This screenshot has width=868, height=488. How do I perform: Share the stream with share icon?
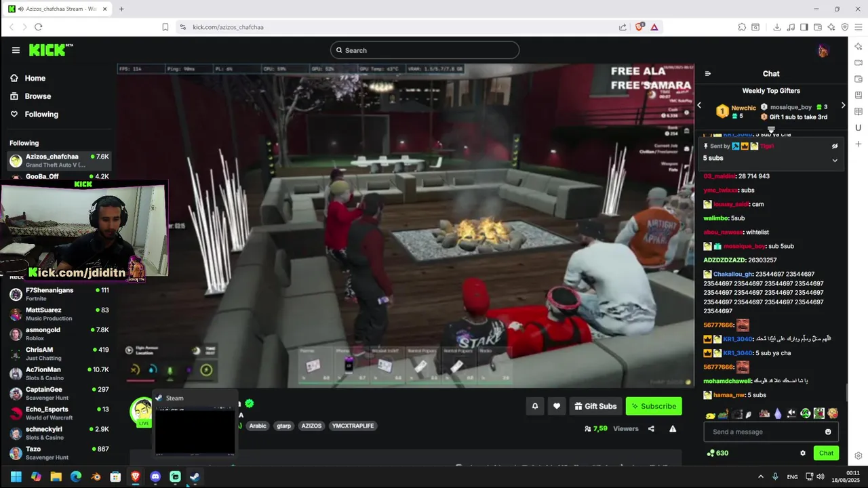click(x=651, y=428)
